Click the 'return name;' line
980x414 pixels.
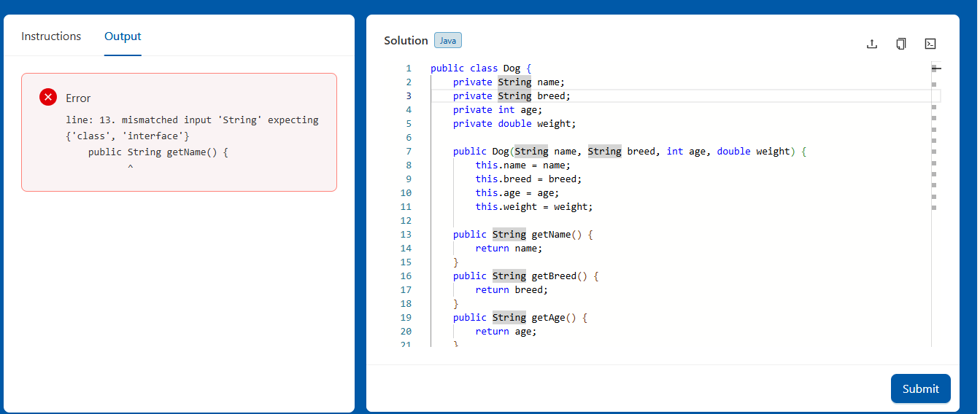509,249
